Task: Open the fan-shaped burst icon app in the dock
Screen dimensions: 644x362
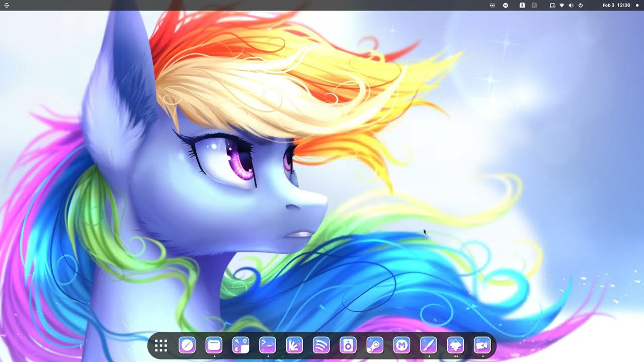Action: tap(294, 345)
